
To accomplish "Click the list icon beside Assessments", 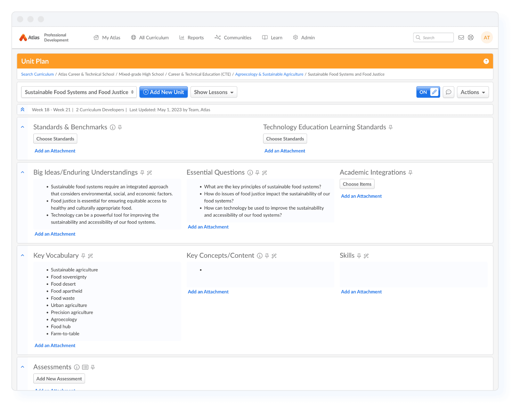I will [x=85, y=367].
